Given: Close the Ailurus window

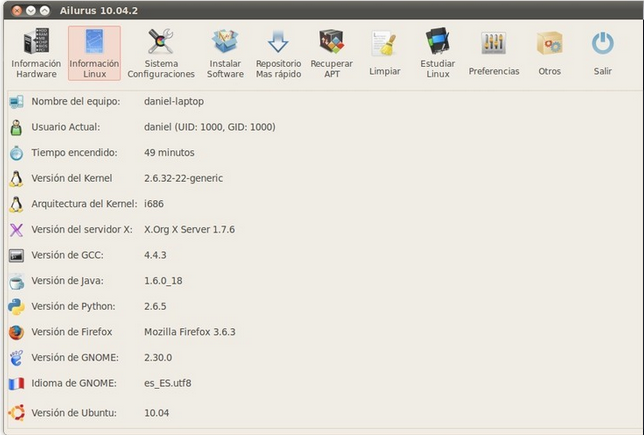Looking at the screenshot, I should click(17, 10).
